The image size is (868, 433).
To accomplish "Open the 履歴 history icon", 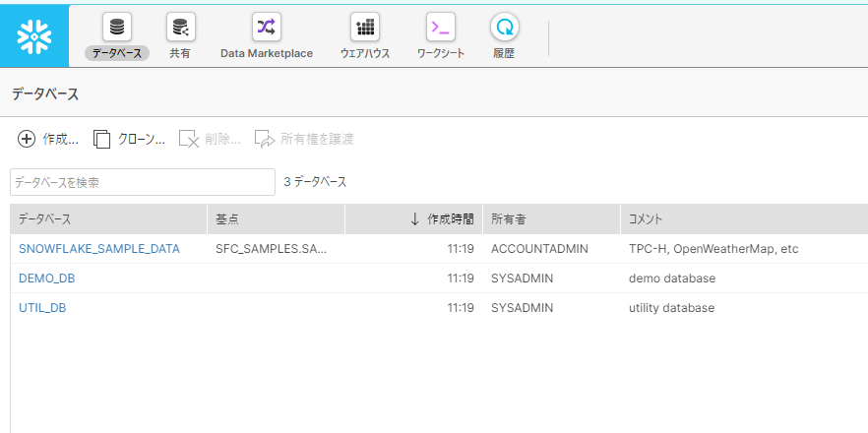I will click(504, 27).
